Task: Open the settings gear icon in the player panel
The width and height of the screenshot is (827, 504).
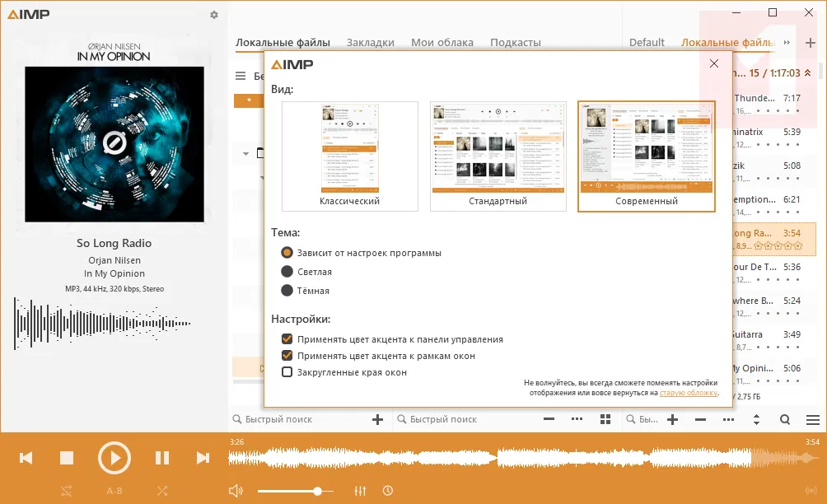Action: coord(213,15)
